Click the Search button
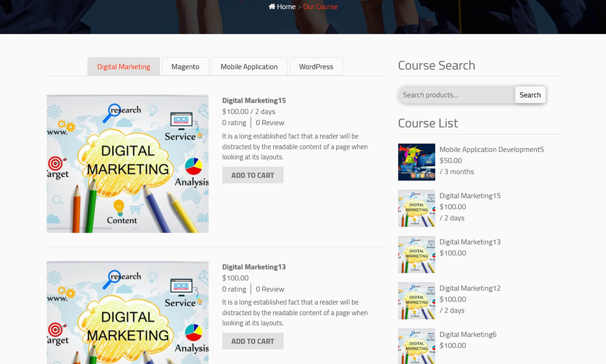Screen dimensions: 606x364 point(530,95)
